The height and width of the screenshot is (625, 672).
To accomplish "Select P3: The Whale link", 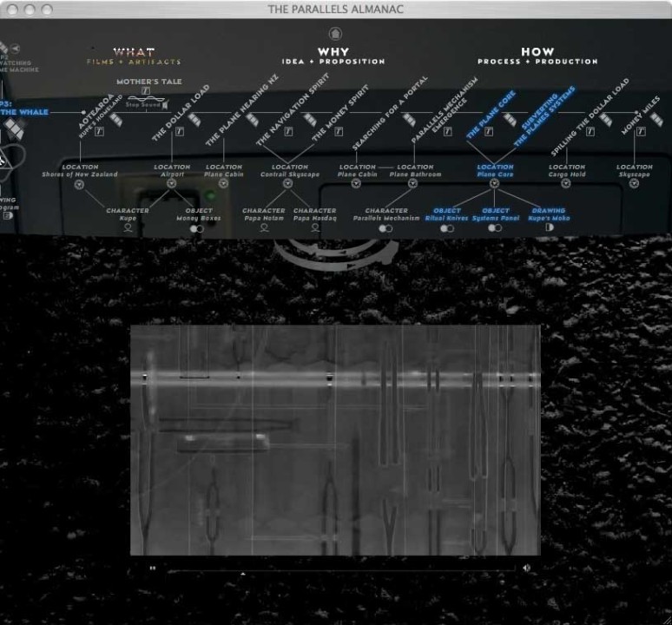I will click(x=24, y=113).
